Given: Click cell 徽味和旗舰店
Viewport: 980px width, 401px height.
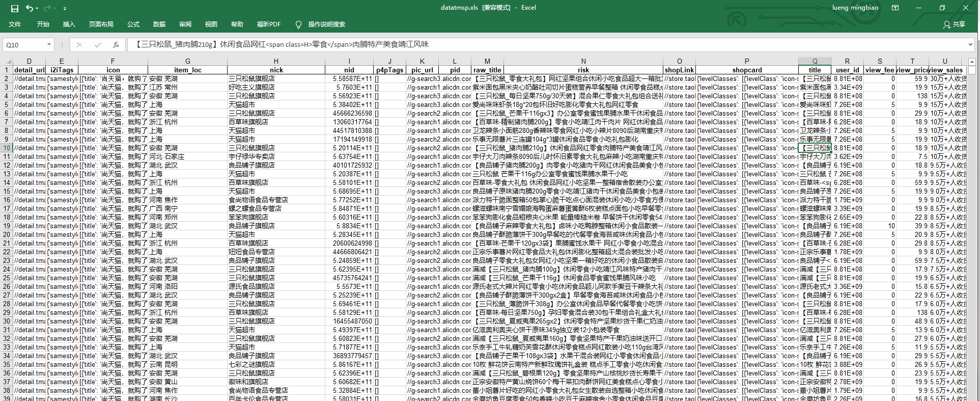Looking at the screenshot, I should [276, 382].
